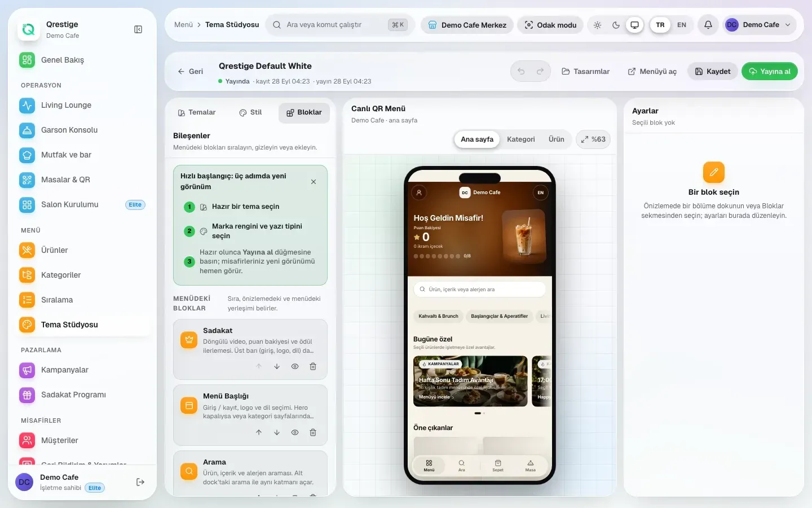Undo the last change
Screen dimensions: 812x508
[521, 71]
